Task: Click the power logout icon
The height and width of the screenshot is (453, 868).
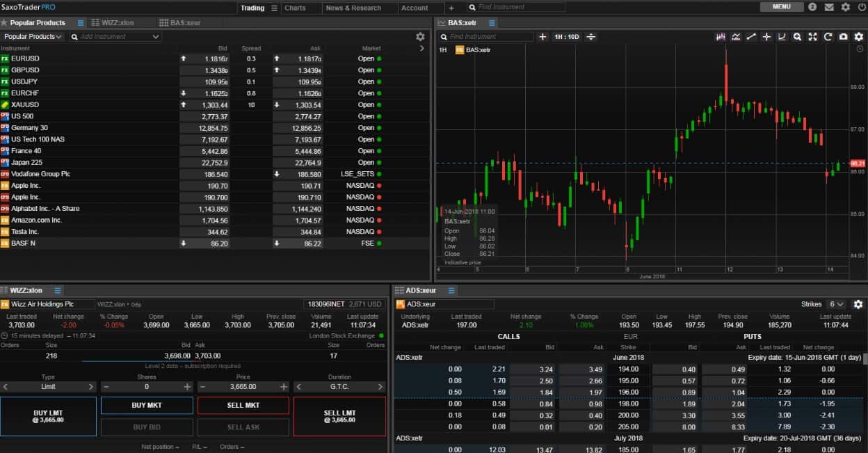Action: 861,7
